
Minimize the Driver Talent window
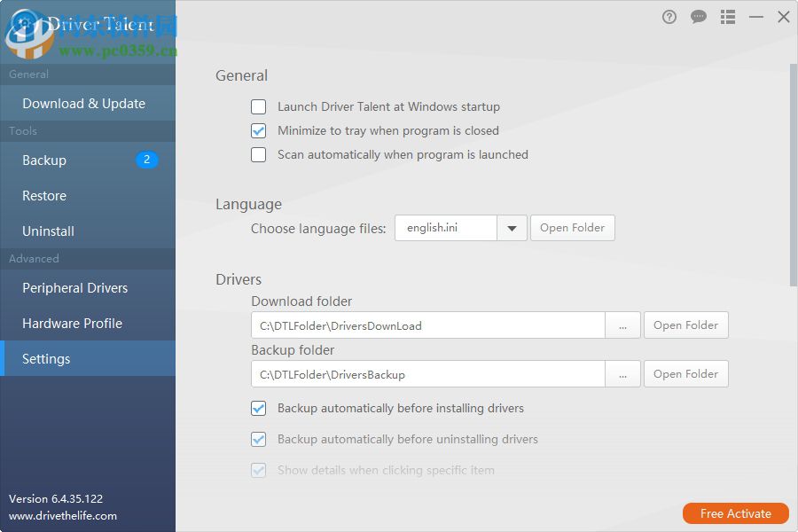pos(756,18)
